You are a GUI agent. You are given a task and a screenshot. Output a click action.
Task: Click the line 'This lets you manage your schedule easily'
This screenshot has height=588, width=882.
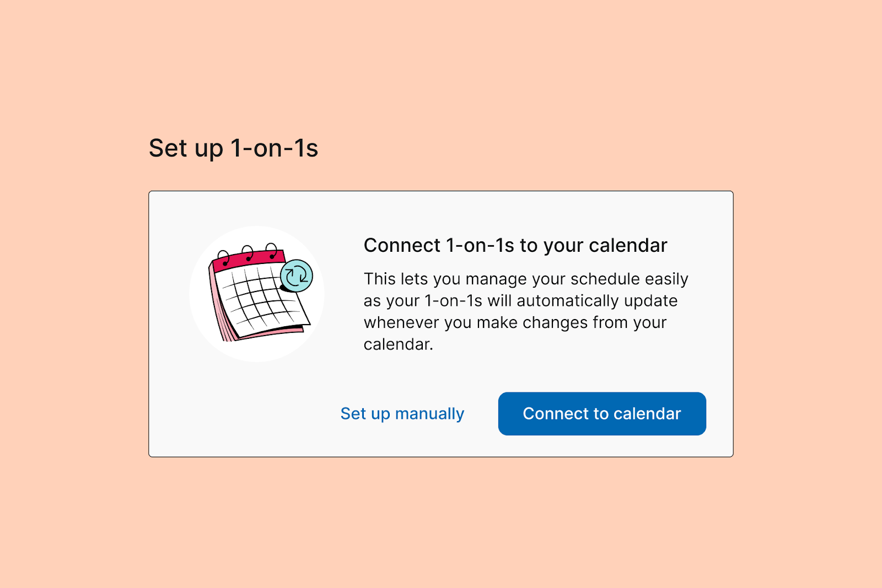click(526, 279)
